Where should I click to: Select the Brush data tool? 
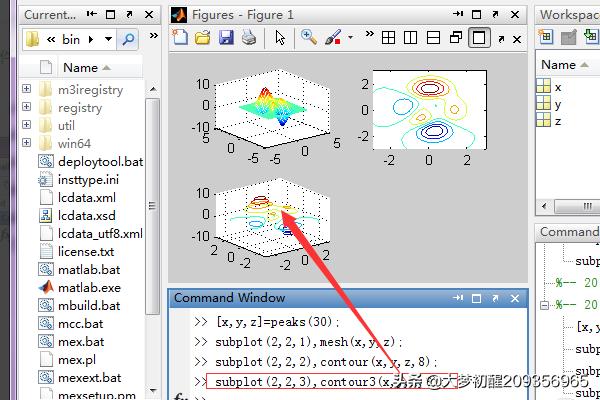(333, 38)
